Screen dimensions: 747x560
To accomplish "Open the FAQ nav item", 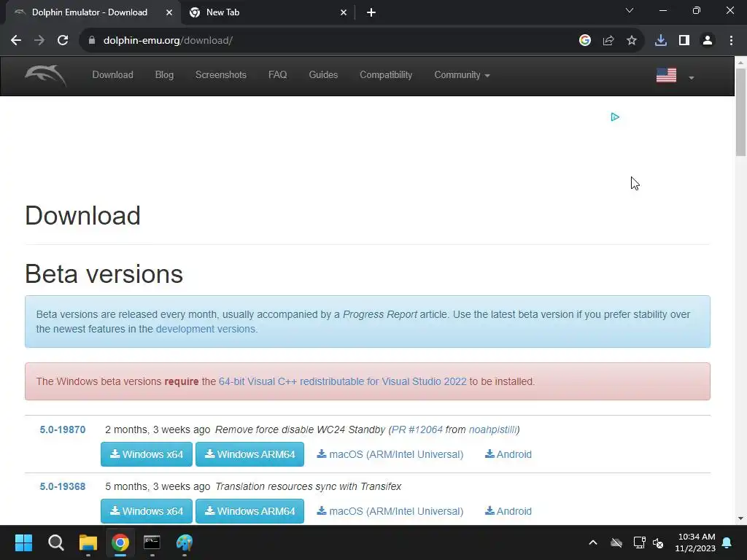I will 278,75.
